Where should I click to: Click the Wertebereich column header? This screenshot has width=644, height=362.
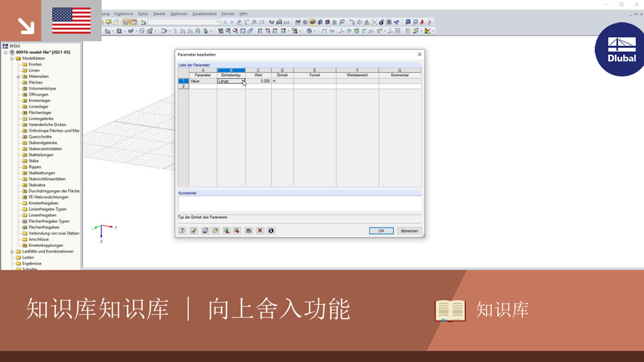[x=357, y=75]
